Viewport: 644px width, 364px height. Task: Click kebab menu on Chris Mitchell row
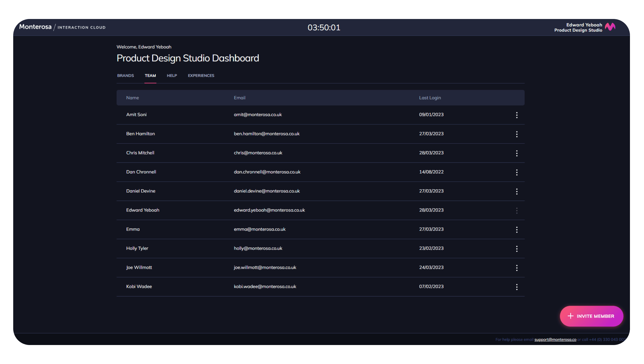[x=517, y=153]
